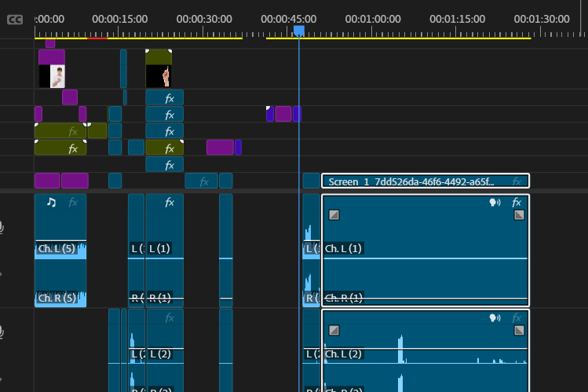Select the Ch. L (1) channel label
Image resolution: width=588 pixels, height=392 pixels.
[x=343, y=248]
